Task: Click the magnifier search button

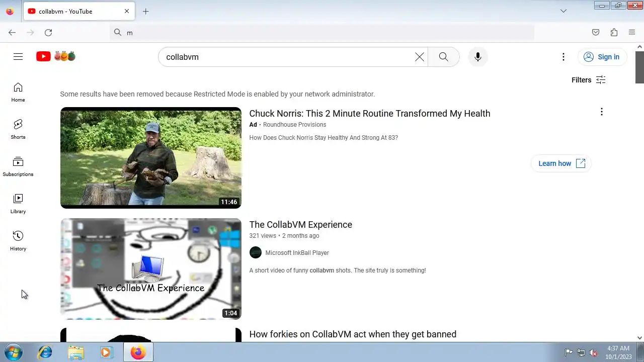Action: 443,57
